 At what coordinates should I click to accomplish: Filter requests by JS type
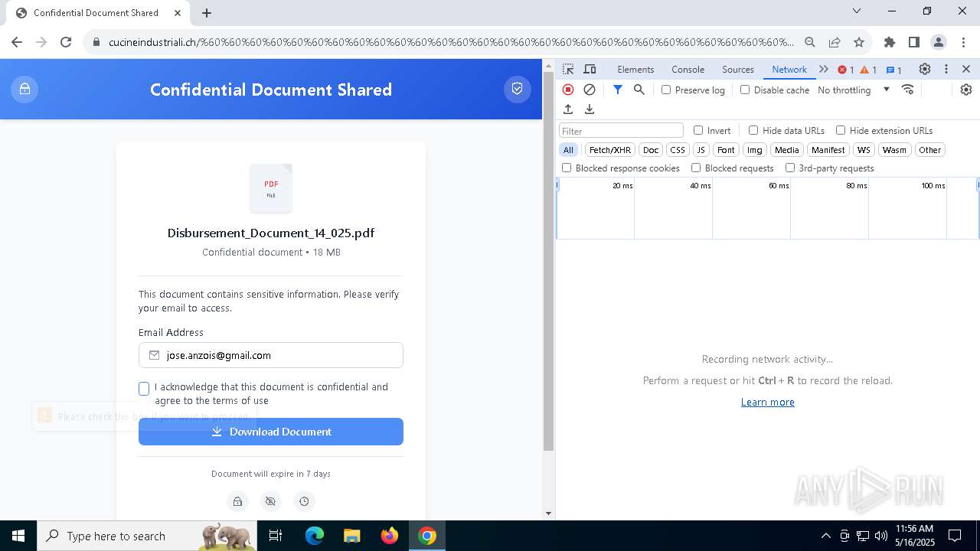[x=701, y=150]
